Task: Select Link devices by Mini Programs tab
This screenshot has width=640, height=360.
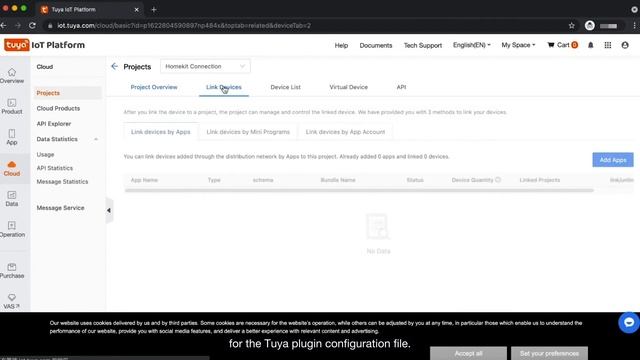Action: (x=248, y=132)
